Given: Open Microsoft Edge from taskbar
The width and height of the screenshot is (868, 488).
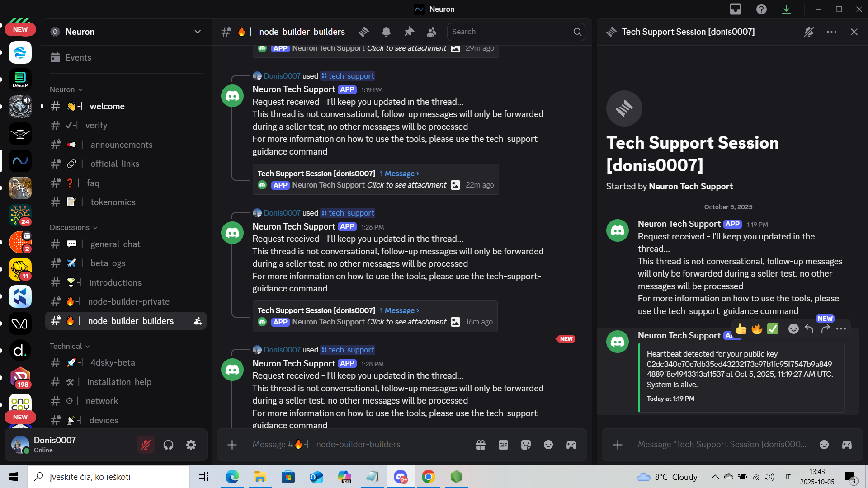Looking at the screenshot, I should click(x=232, y=477).
